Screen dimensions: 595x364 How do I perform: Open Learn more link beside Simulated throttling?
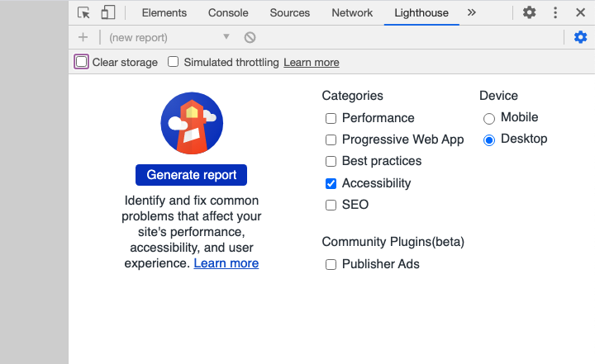click(312, 62)
